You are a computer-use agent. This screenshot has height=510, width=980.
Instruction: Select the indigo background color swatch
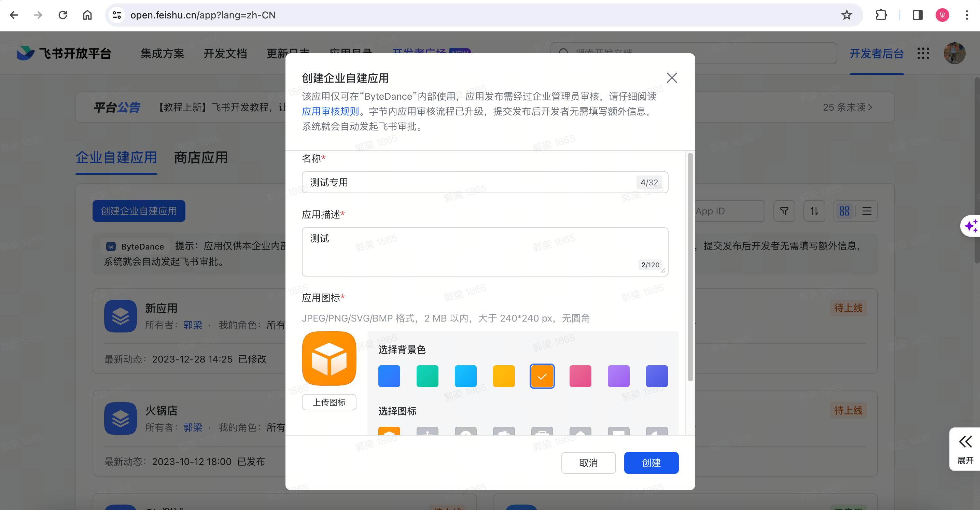coord(657,376)
